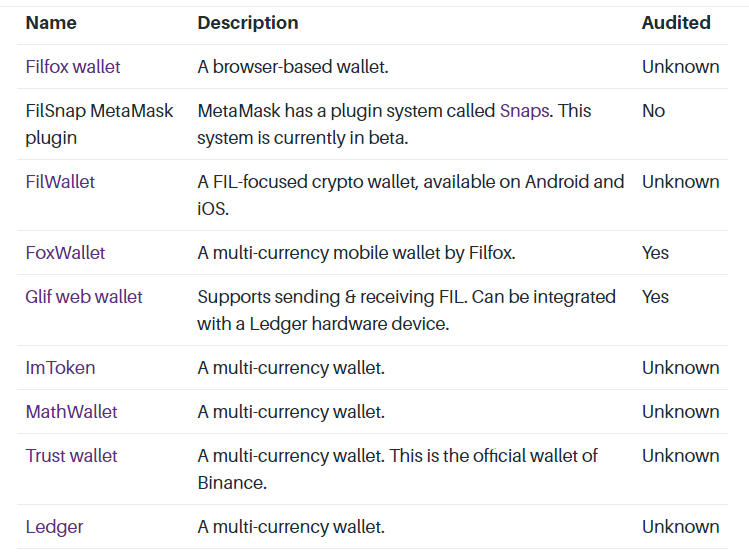The height and width of the screenshot is (558, 749).
Task: Visit the FoxWallet link
Action: click(65, 253)
